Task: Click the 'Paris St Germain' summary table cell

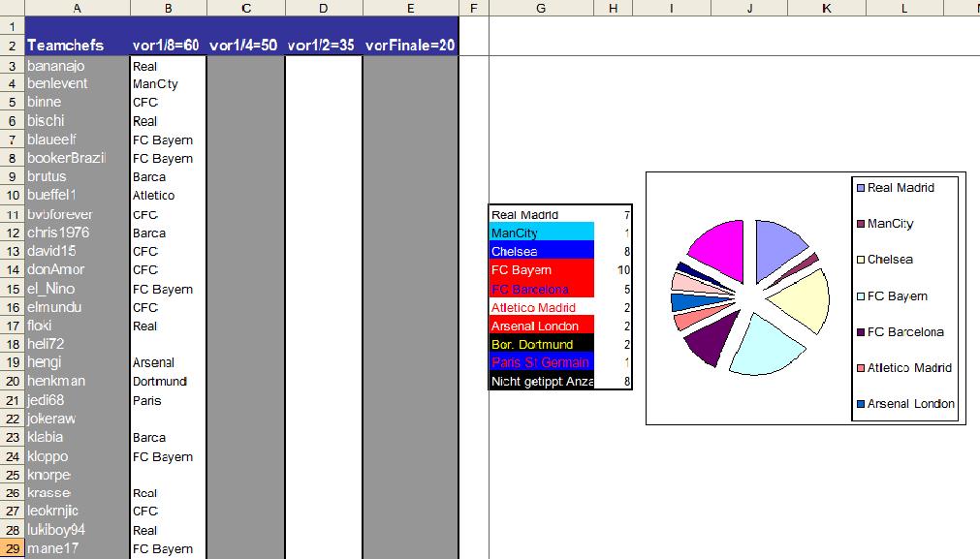Action: 541,363
